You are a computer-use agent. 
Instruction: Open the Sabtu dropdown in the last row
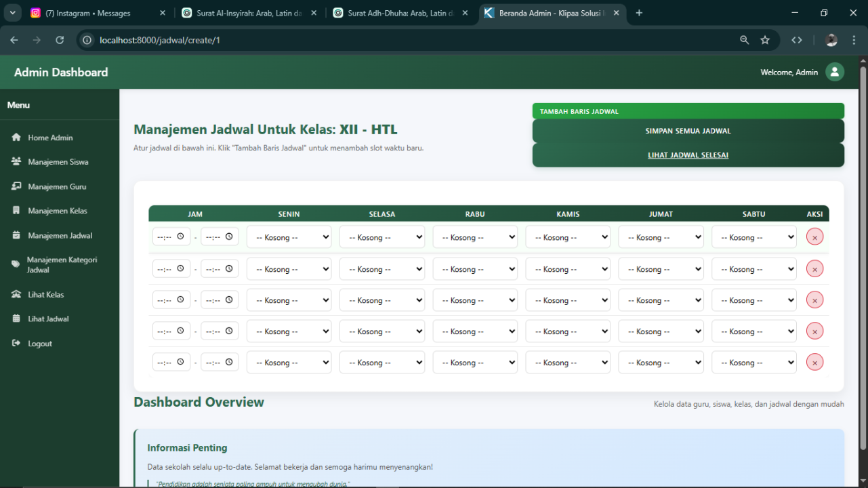coord(753,363)
